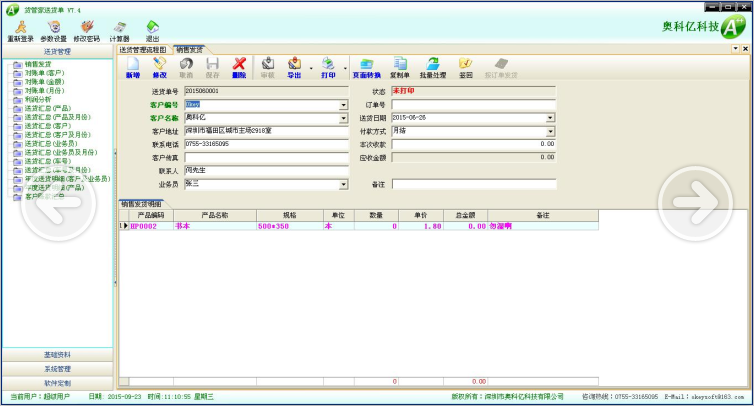This screenshot has width=754, height=406.
Task: Expand the 客户名称 combo box
Action: point(343,118)
